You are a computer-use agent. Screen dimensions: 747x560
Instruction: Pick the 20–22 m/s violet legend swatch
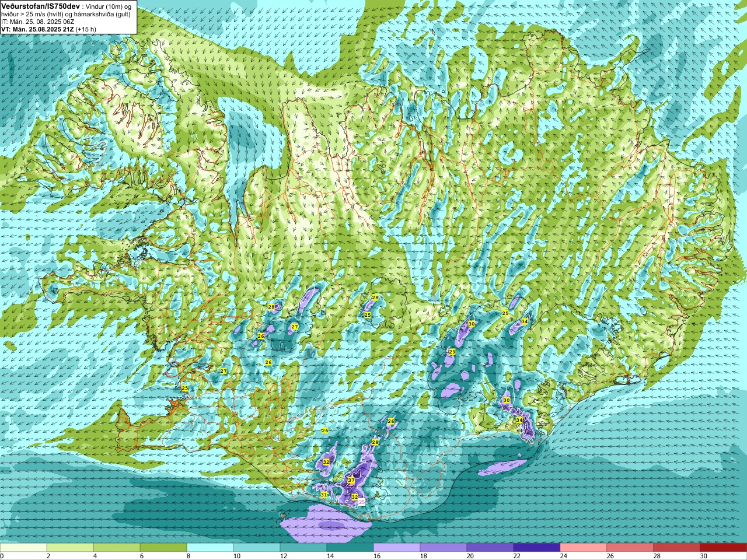tap(490, 548)
